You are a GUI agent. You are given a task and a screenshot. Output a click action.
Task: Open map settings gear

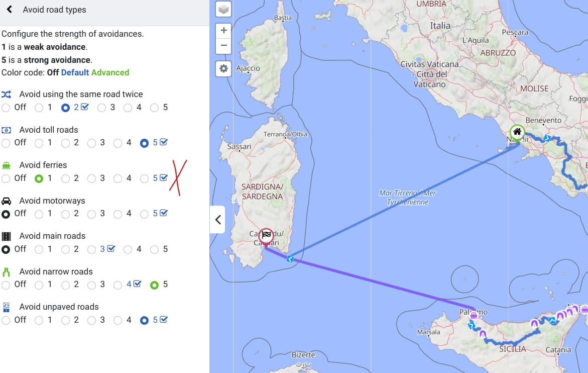click(223, 68)
